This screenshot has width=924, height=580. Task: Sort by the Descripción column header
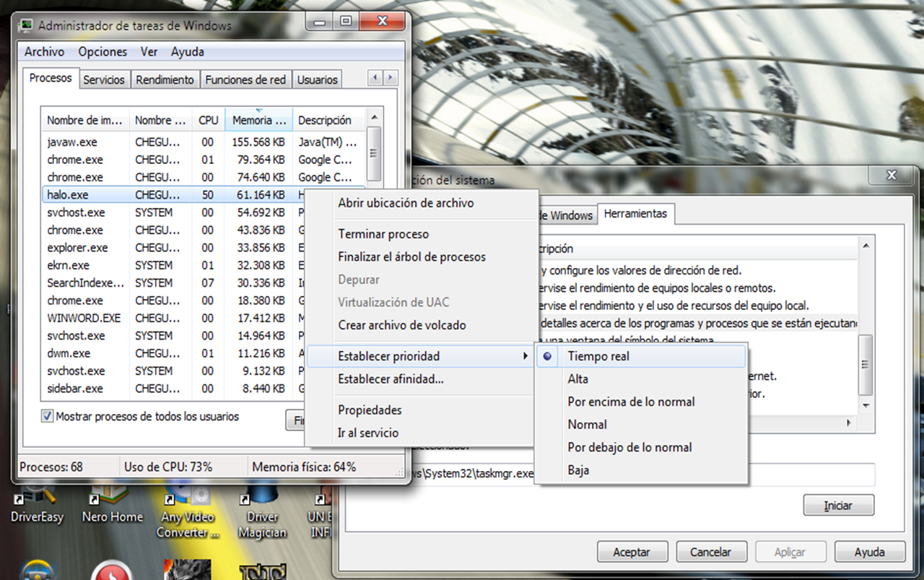pos(329,120)
